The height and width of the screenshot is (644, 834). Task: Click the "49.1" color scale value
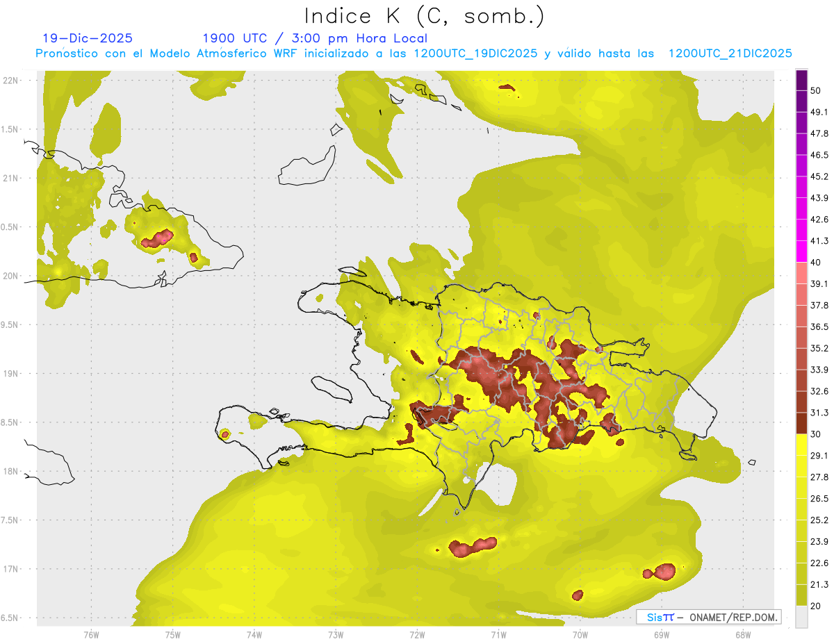819,112
